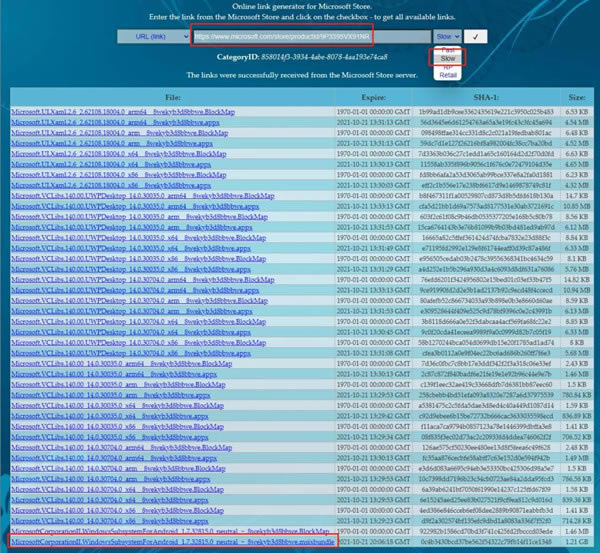Open VCLibs UWPDesktop 14.0.30704.0 x86 BlockMap
This screenshot has height=553, width=600.
coord(139,343)
